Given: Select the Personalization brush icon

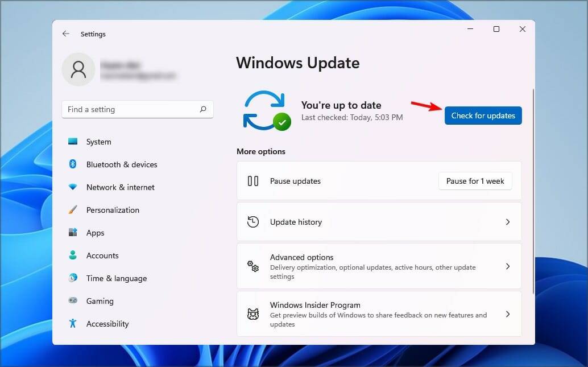Looking at the screenshot, I should click(73, 210).
